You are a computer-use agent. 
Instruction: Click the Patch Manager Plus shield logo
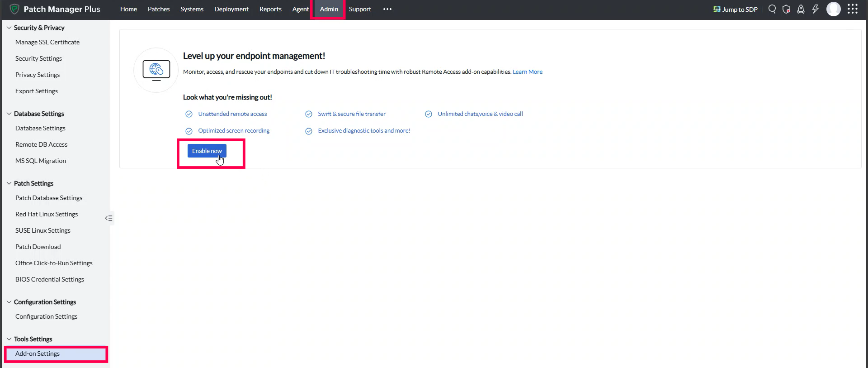[x=14, y=9]
